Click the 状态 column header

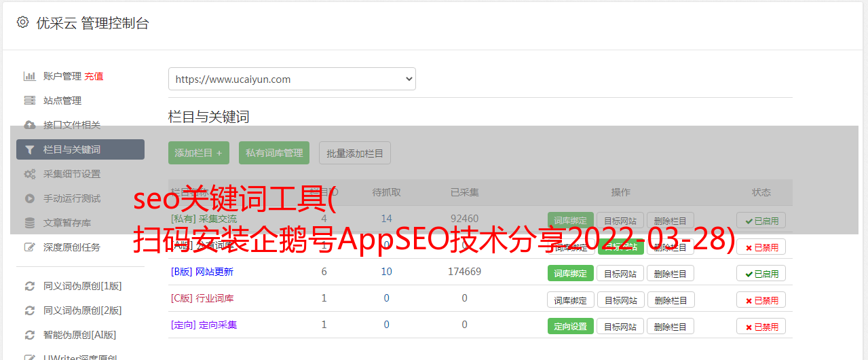761,192
